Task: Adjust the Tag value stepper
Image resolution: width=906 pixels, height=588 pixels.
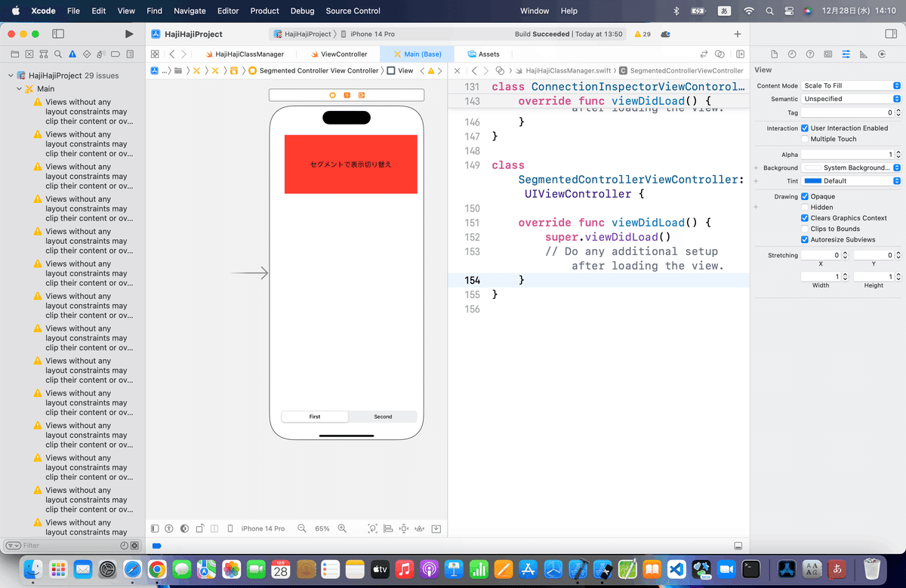Action: coord(898,112)
